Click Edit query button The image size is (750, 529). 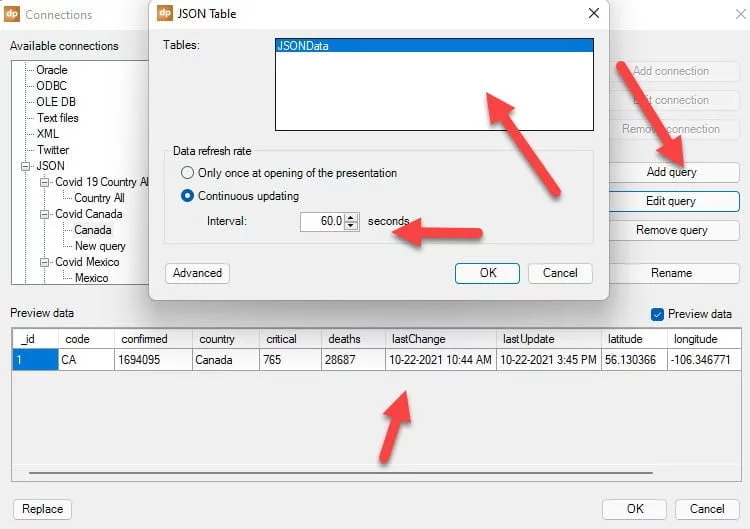pos(674,201)
